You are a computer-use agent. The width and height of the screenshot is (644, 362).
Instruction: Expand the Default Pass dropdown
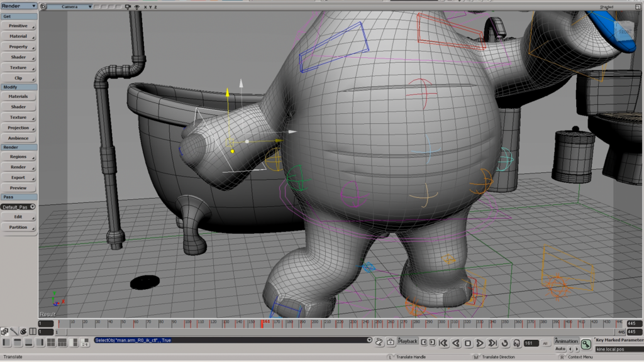point(18,207)
